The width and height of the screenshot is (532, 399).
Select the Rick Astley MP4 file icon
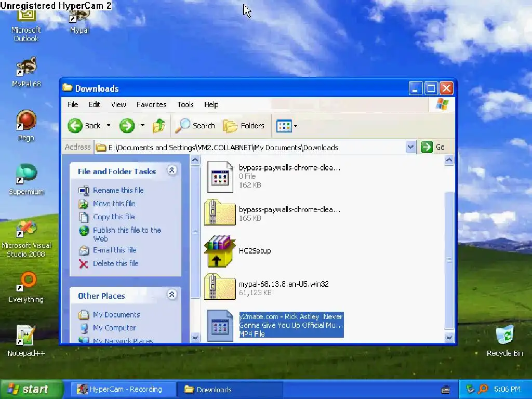pyautogui.click(x=220, y=325)
